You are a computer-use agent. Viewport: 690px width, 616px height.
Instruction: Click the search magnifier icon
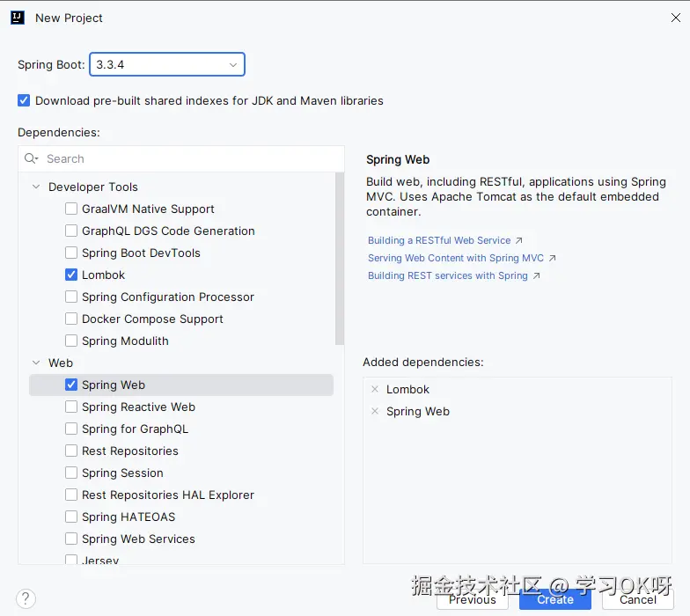click(31, 158)
